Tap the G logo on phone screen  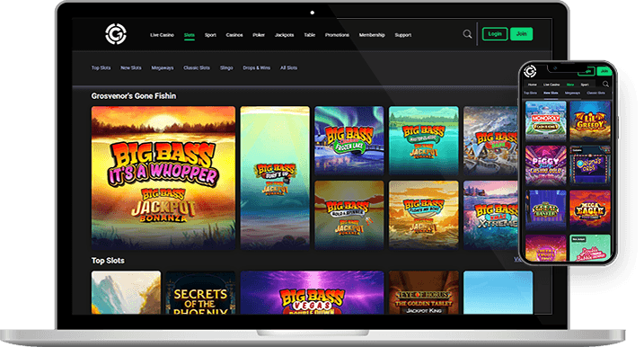click(x=530, y=72)
